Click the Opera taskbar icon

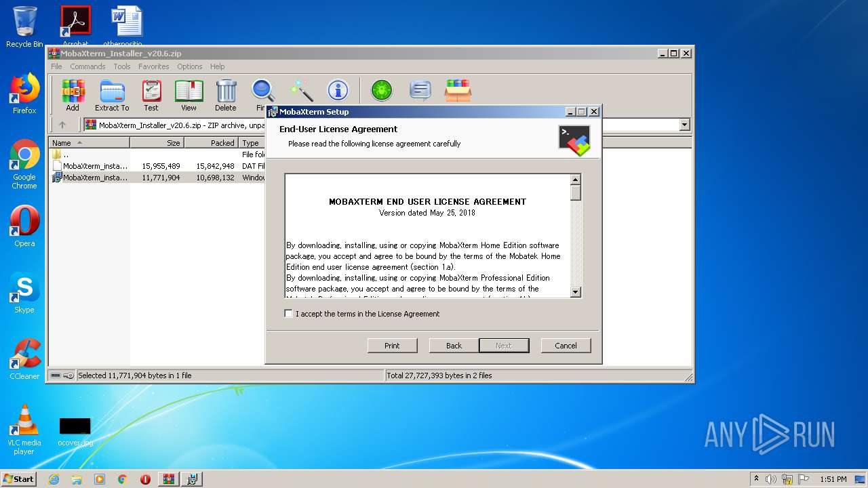145,479
